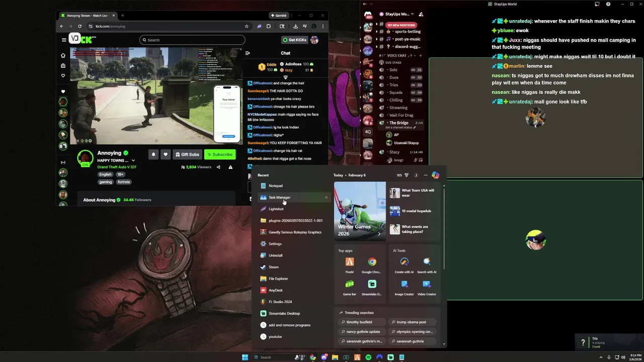Share the Annoying stream via share icon
Image resolution: width=644 pixels, height=362 pixels.
218,167
